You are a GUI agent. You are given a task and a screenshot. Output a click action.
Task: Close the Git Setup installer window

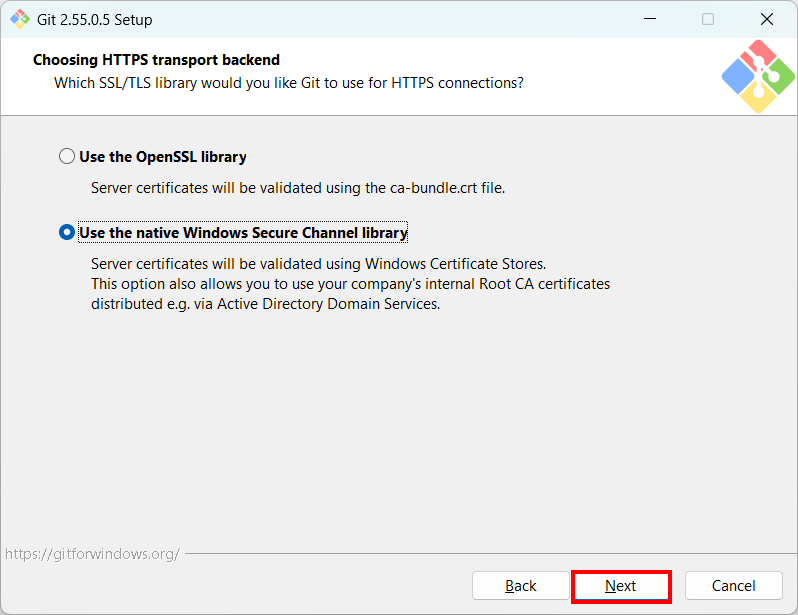pyautogui.click(x=766, y=19)
